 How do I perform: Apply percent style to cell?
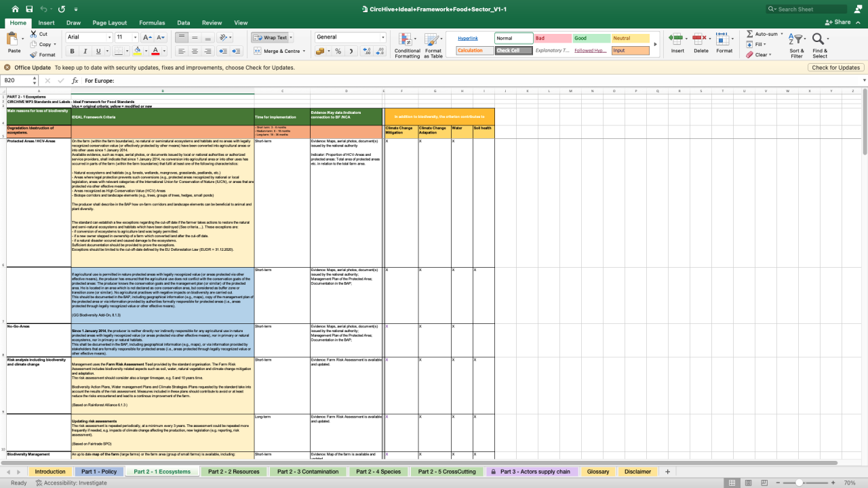pyautogui.click(x=338, y=52)
